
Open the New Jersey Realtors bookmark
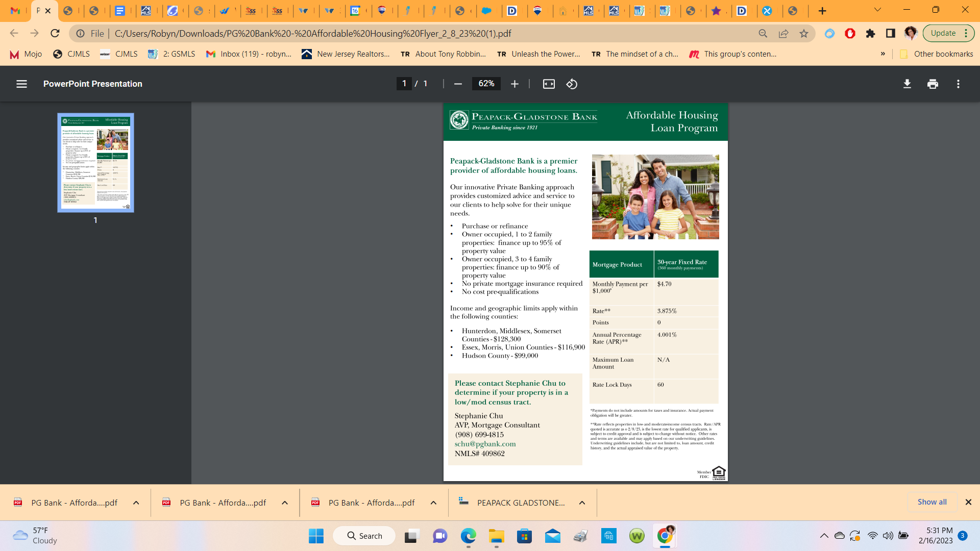[x=346, y=54]
